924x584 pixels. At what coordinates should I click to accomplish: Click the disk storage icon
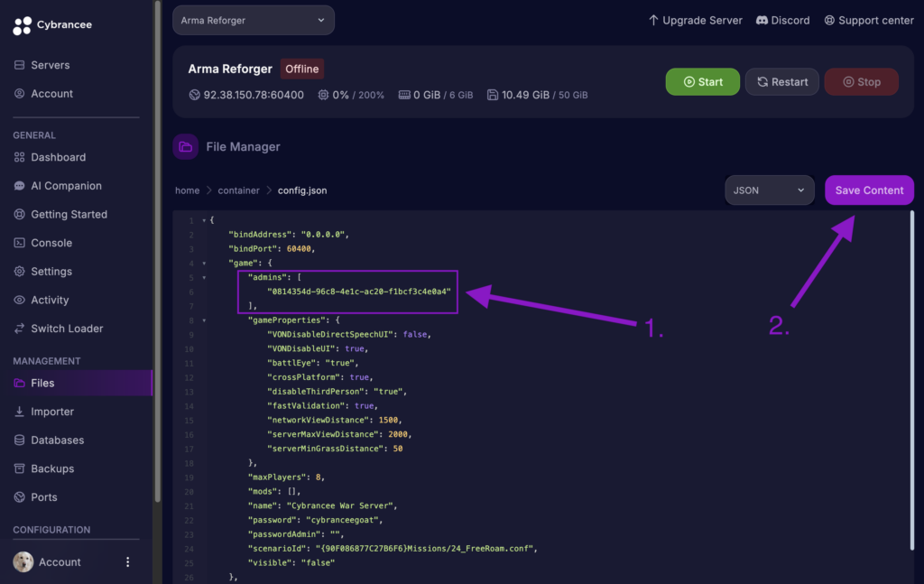coord(493,95)
